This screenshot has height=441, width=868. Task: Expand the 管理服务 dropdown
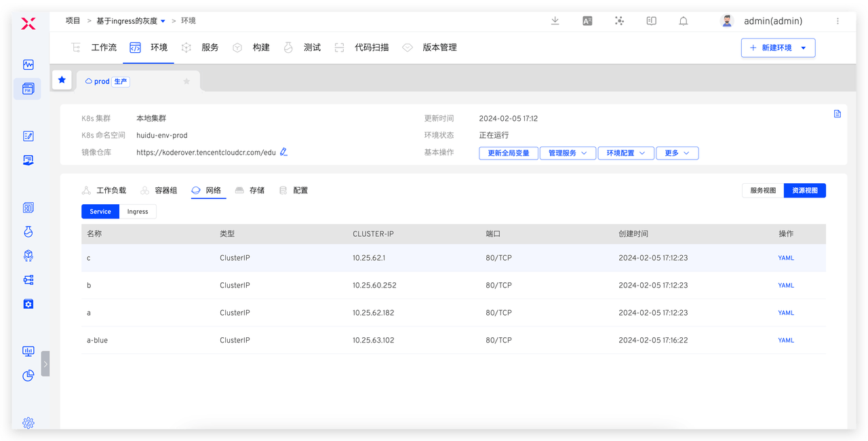(x=568, y=153)
